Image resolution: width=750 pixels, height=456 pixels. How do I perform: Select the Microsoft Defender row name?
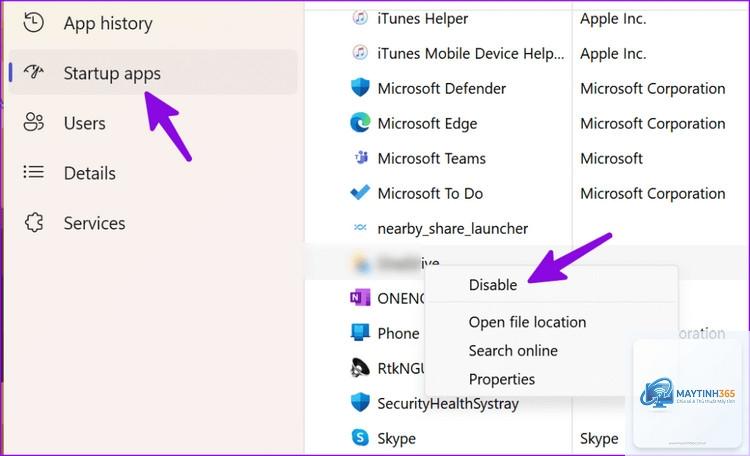441,88
